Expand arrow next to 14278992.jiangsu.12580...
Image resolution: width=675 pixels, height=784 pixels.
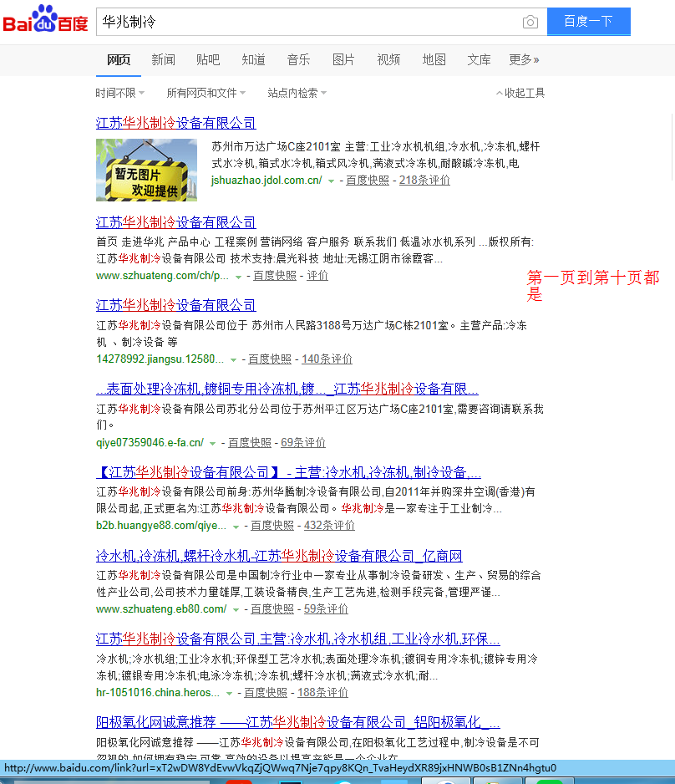233,360
